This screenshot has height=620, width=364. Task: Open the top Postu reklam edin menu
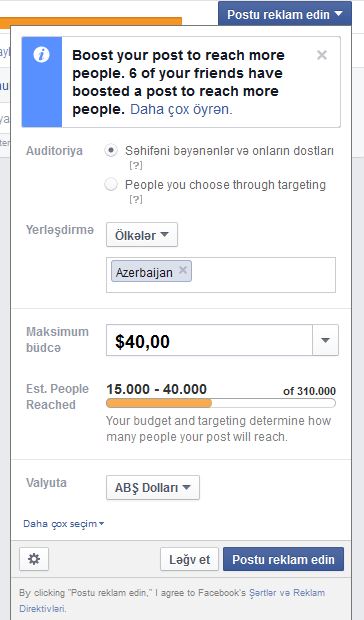(x=285, y=14)
